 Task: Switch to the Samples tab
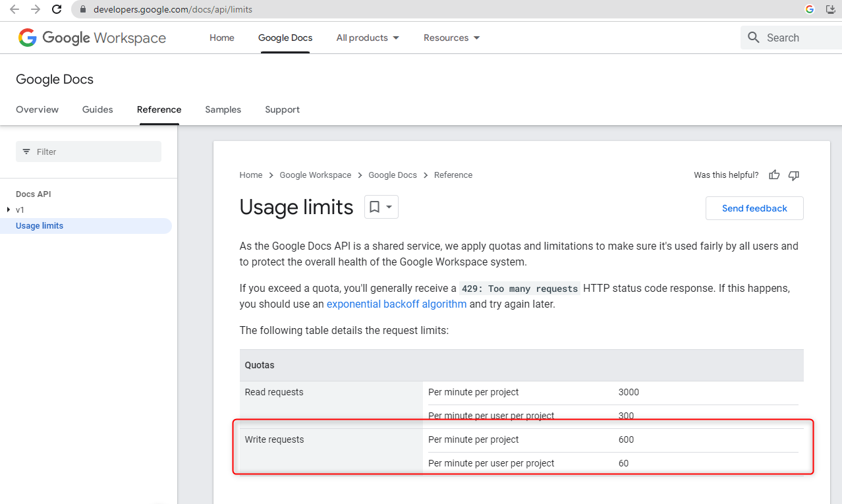point(223,109)
